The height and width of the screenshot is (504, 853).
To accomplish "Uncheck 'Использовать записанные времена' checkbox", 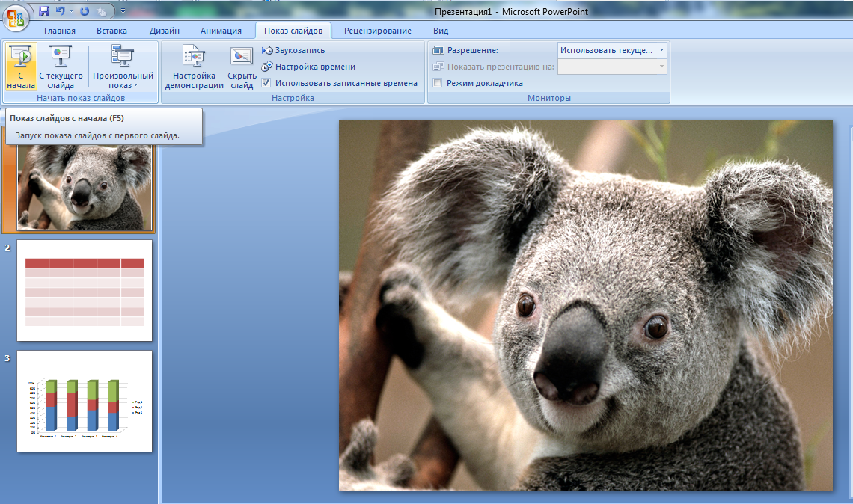I will click(x=266, y=83).
